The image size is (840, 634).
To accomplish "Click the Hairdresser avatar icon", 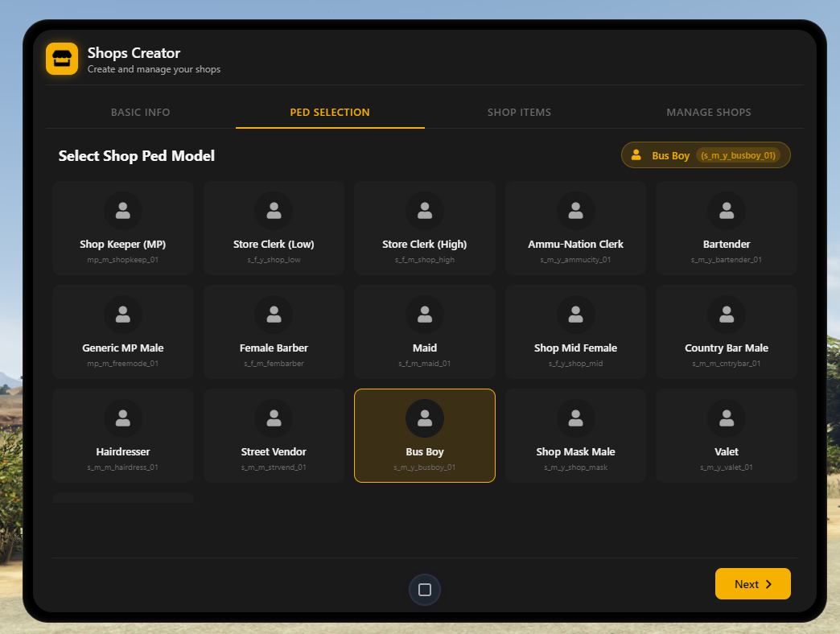I will click(x=122, y=418).
